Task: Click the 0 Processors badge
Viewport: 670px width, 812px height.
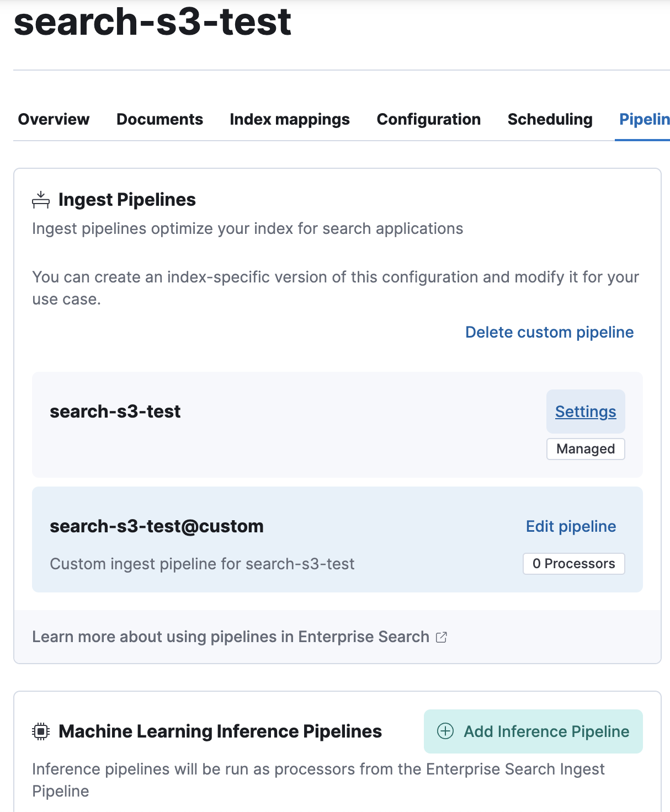Action: pyautogui.click(x=573, y=564)
